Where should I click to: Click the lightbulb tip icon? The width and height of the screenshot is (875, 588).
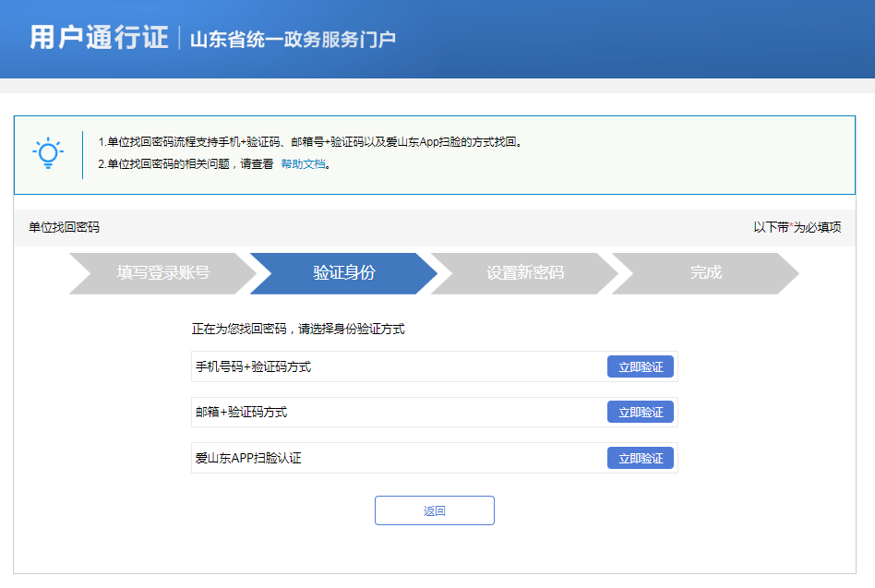(48, 152)
